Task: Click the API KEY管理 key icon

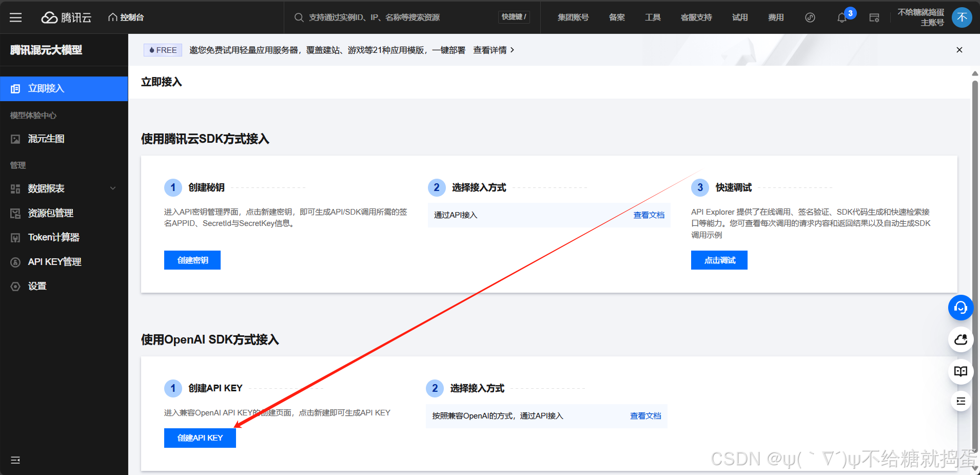Action: point(15,262)
